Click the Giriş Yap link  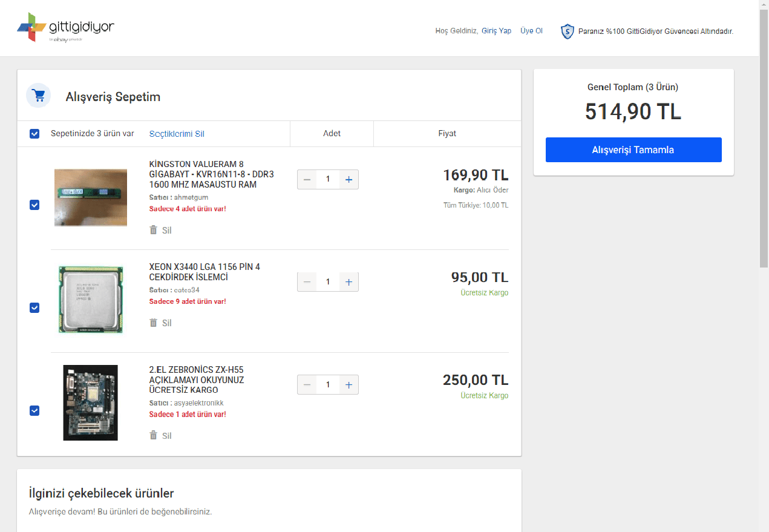point(496,31)
